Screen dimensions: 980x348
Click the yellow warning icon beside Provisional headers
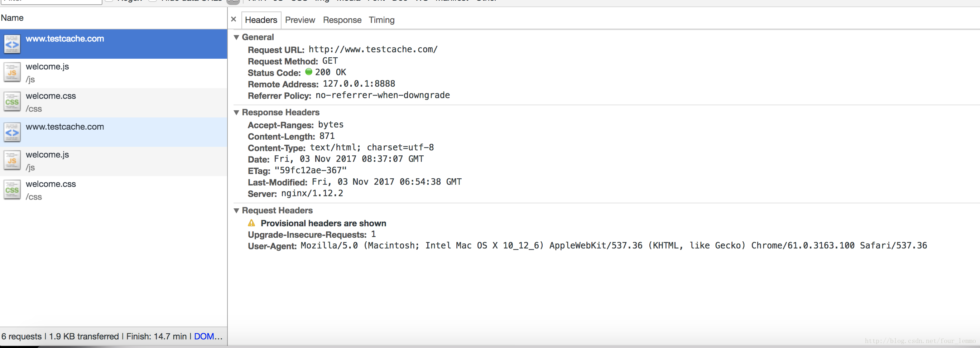251,223
